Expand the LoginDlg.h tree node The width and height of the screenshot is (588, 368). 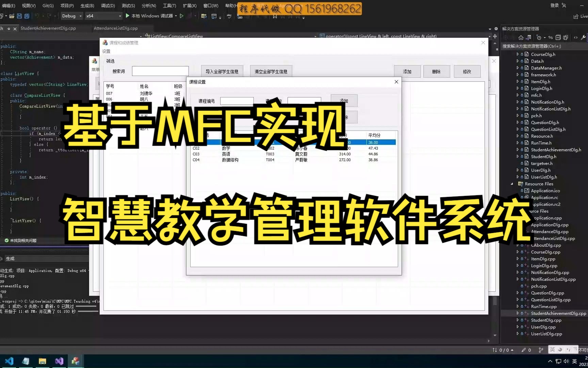[x=518, y=88]
